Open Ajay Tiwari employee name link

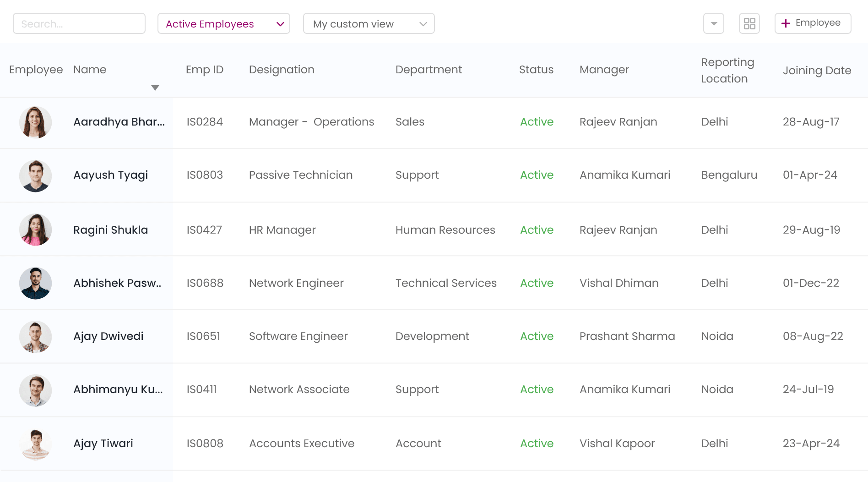[x=103, y=444]
